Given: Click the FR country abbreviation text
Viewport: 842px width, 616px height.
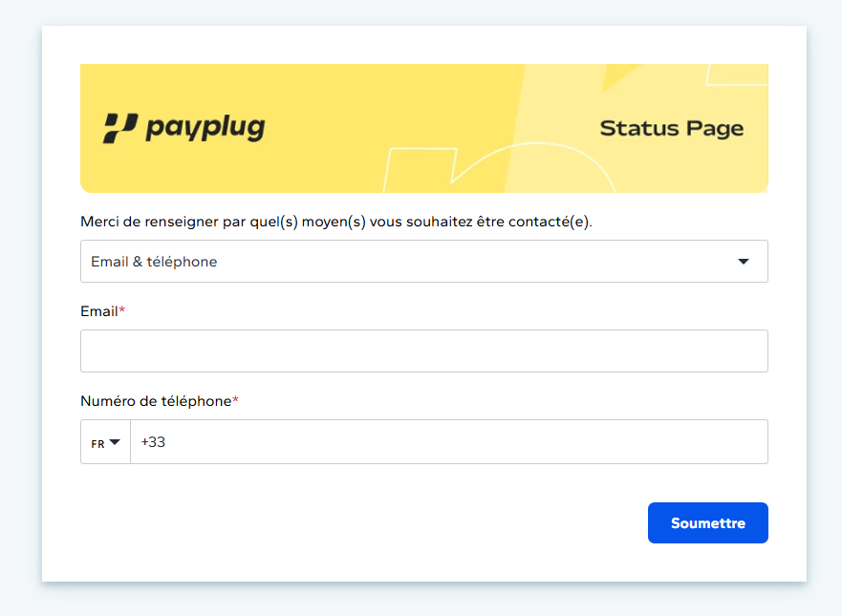Looking at the screenshot, I should (97, 443).
